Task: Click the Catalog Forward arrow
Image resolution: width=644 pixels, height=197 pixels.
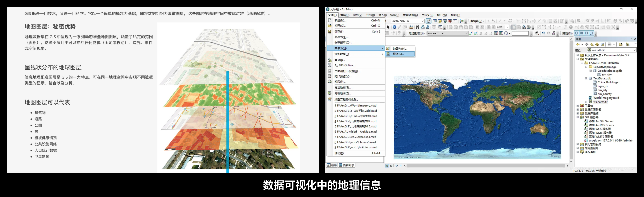Action: coord(586,44)
